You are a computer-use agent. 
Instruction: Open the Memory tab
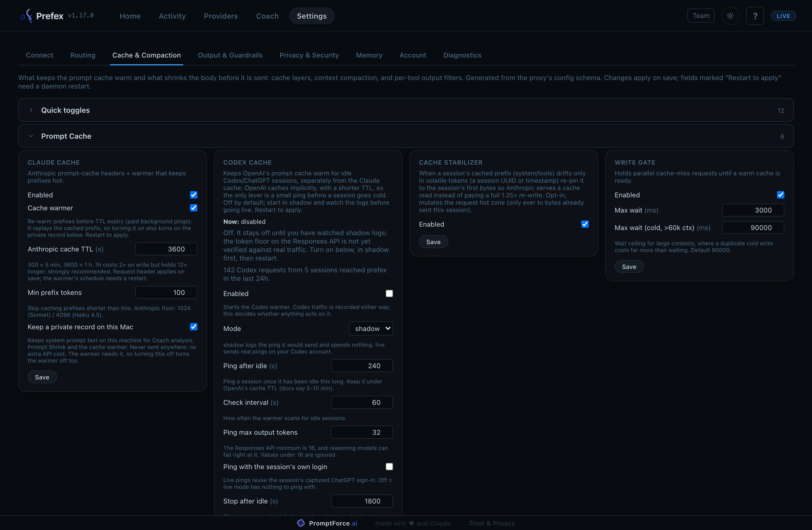pyautogui.click(x=369, y=55)
